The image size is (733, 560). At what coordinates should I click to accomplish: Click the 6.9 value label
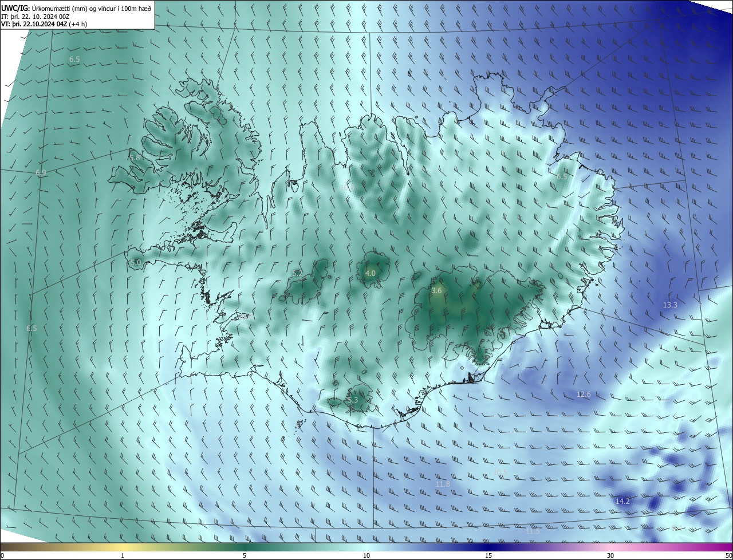click(41, 173)
